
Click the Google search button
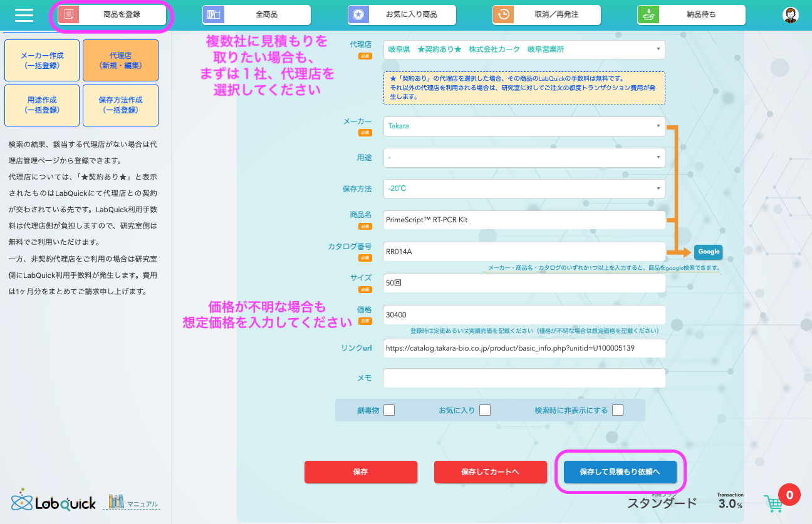coord(709,252)
